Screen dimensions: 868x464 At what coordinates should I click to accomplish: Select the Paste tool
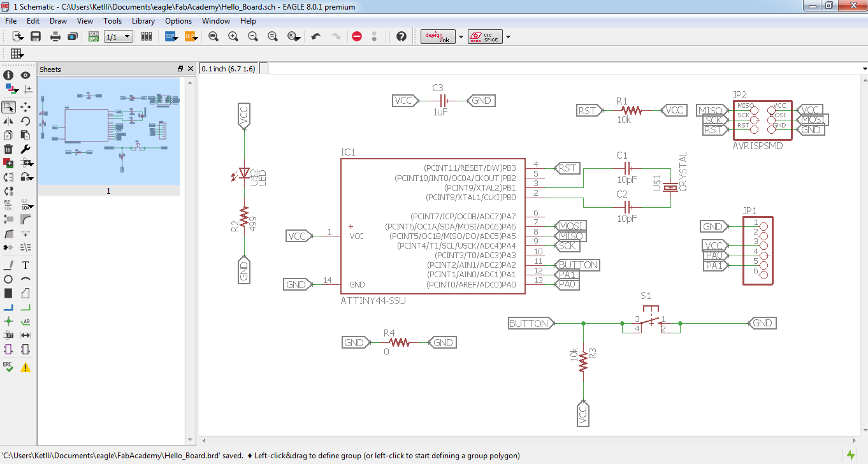click(x=25, y=134)
